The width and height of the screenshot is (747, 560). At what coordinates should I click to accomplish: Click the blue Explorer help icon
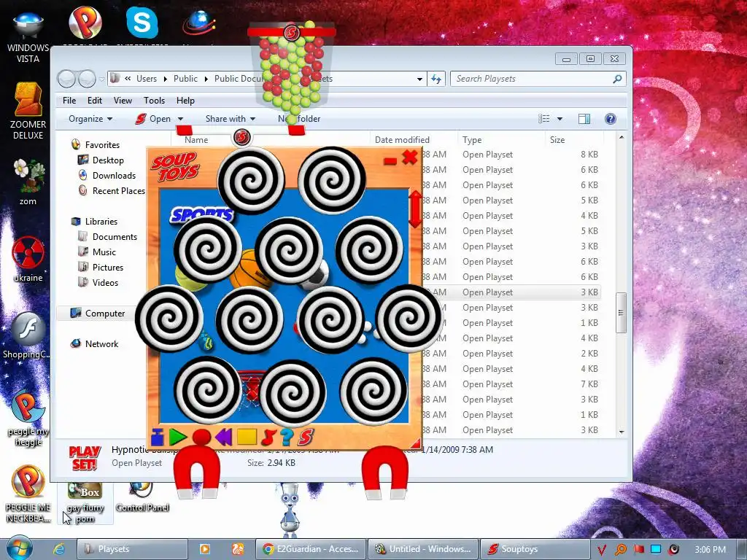(611, 119)
